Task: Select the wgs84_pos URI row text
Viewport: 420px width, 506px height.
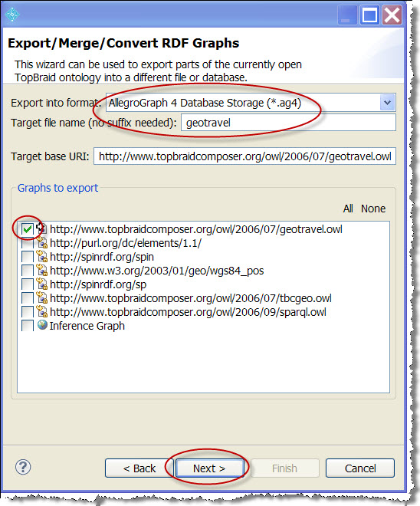Action: (156, 271)
